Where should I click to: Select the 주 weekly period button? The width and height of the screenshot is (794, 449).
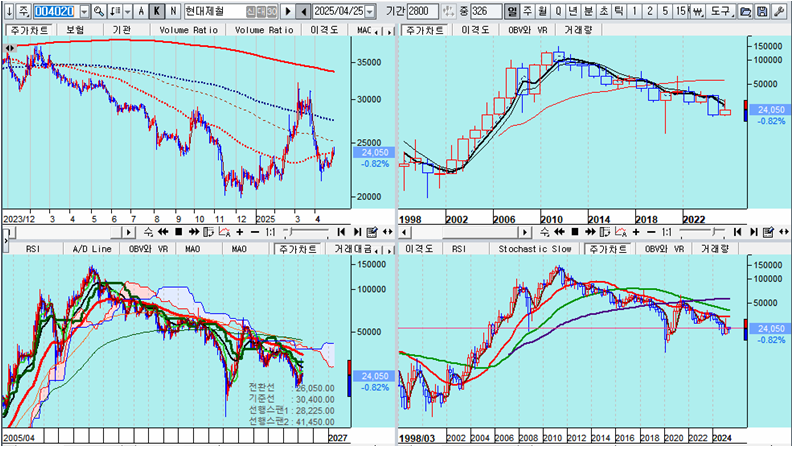528,11
